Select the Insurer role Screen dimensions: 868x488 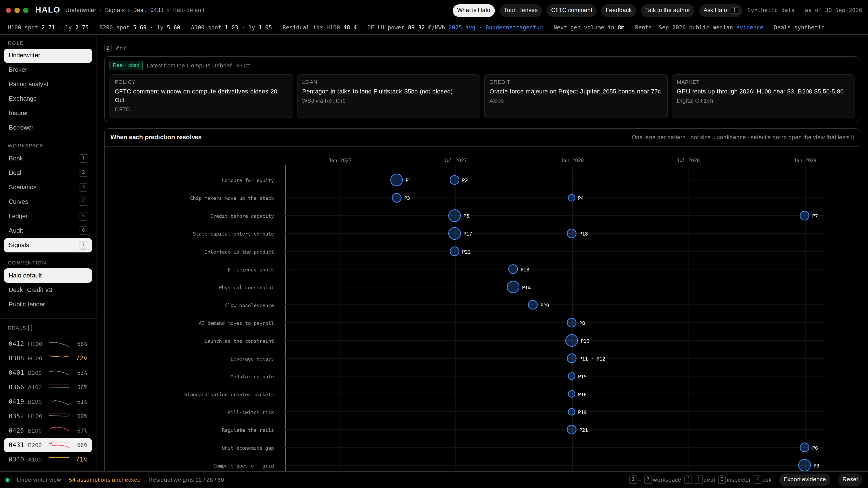coord(48,113)
